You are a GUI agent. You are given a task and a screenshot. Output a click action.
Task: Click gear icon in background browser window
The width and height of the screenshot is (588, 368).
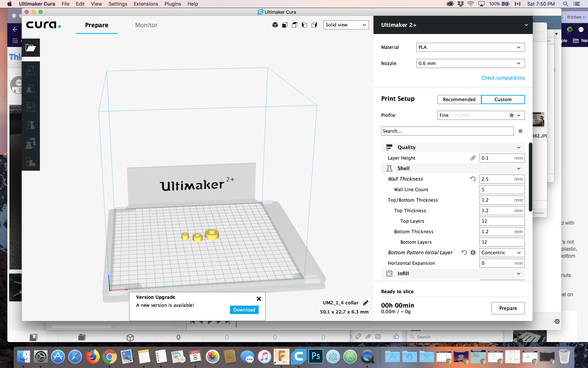pyautogui.click(x=557, y=321)
